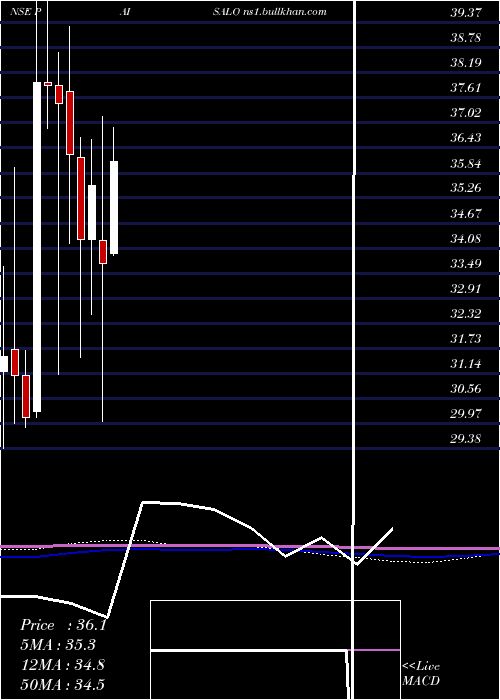
Task: Click the peak of the white MACD line
Action: [144, 503]
